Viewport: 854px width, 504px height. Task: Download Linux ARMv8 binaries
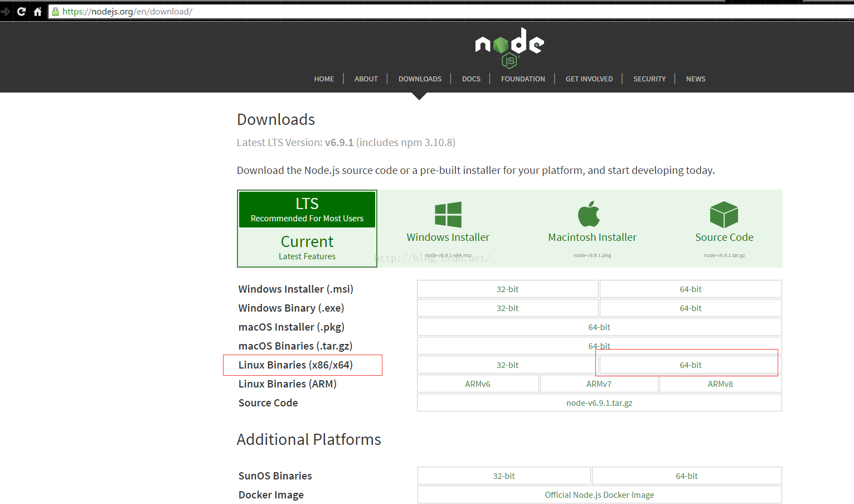tap(720, 384)
